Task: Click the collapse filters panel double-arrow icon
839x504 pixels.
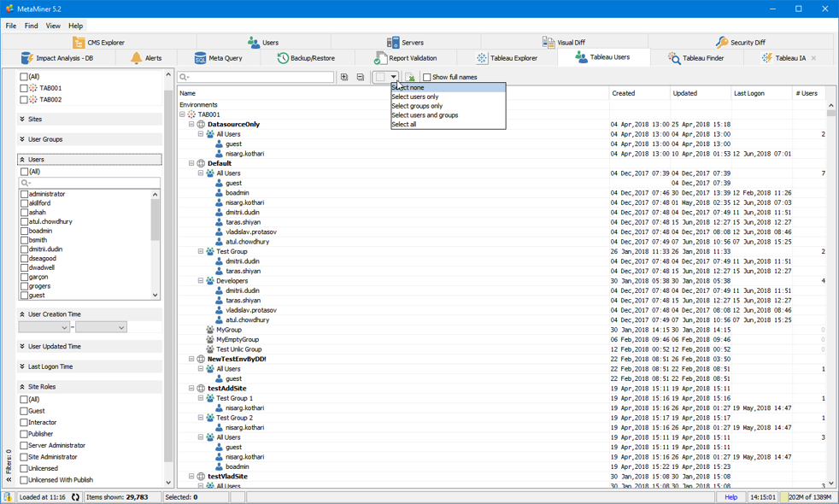Action: [9, 479]
